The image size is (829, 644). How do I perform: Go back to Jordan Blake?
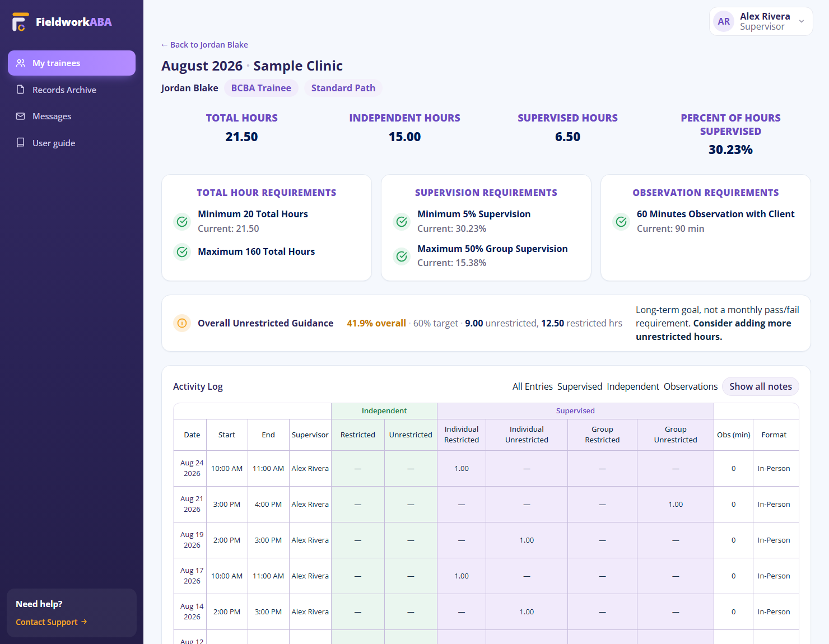click(x=204, y=45)
